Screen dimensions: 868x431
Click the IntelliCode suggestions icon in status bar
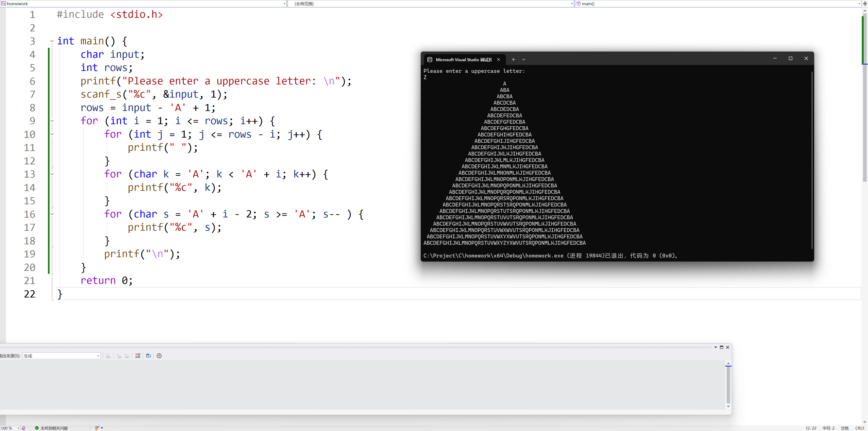(24, 428)
